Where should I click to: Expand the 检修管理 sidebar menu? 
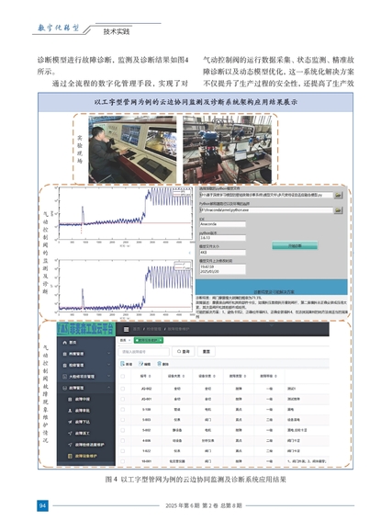(86, 365)
